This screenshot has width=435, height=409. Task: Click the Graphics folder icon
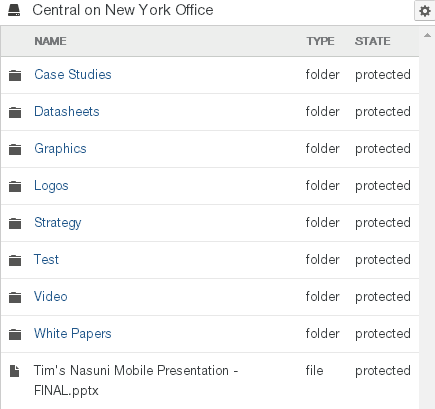(15, 149)
